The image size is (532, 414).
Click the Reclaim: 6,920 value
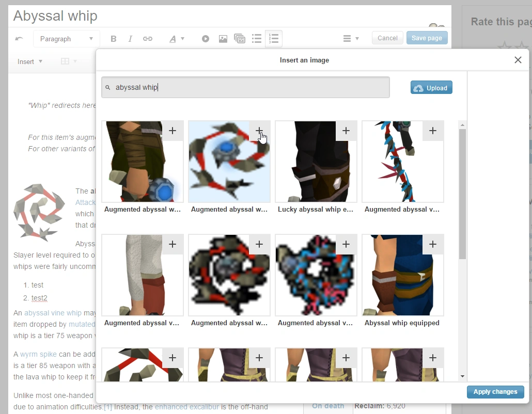(380, 406)
